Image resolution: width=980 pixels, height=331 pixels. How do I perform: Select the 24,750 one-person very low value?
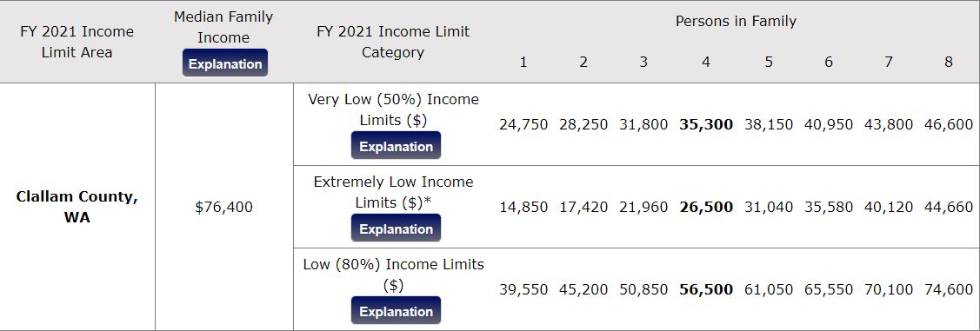click(523, 124)
